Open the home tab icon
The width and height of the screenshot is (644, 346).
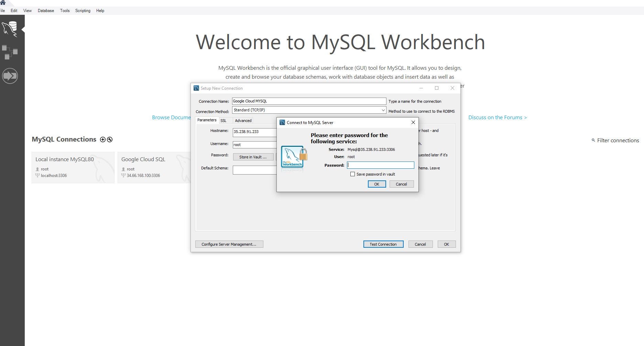coord(3,2)
